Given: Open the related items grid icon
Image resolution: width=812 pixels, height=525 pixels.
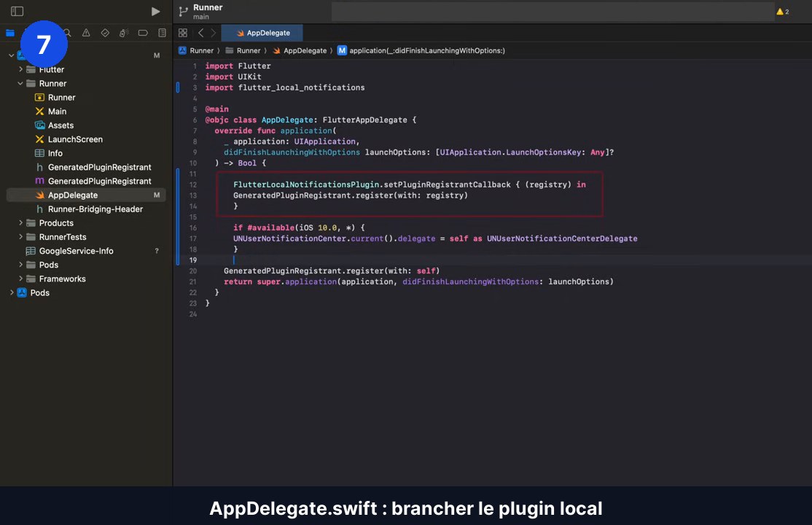Looking at the screenshot, I should (x=183, y=33).
